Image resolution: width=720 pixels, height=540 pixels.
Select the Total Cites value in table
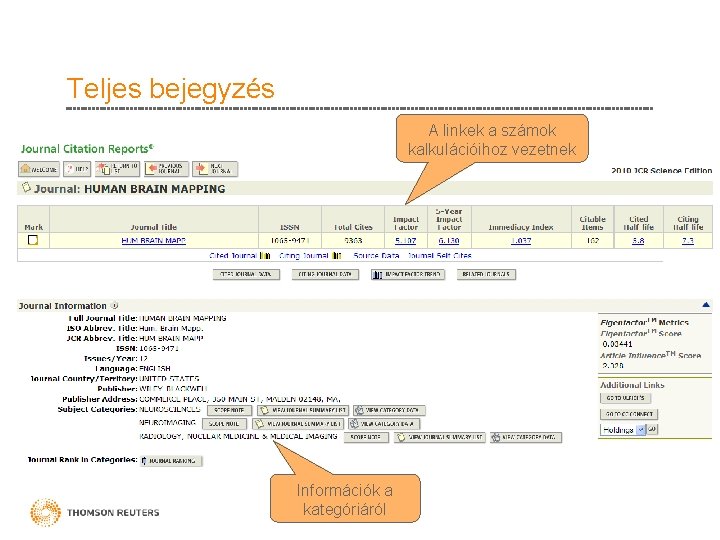353,241
